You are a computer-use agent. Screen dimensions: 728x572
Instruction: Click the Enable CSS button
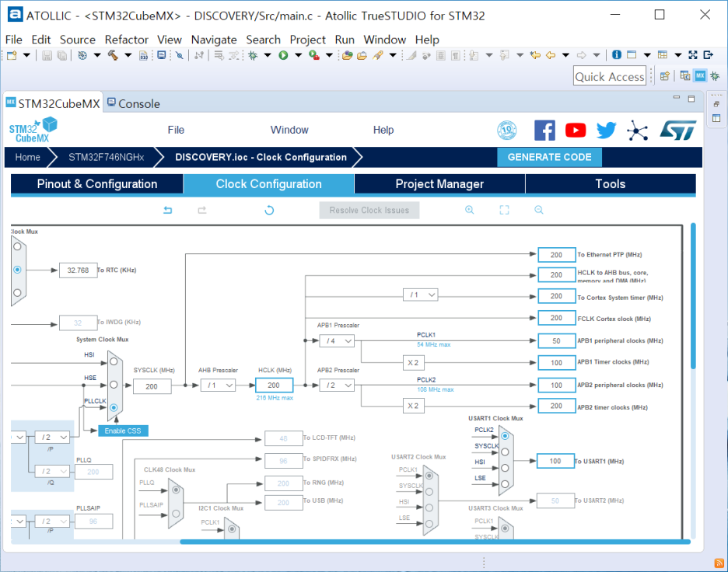123,431
